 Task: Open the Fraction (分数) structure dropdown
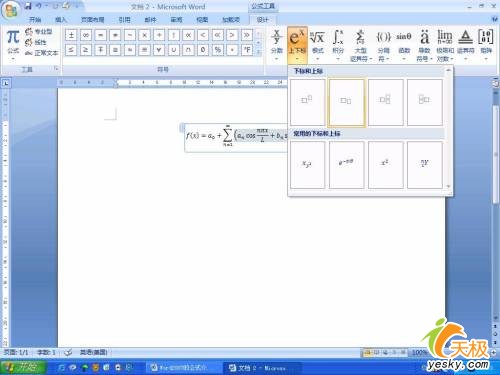click(x=277, y=45)
